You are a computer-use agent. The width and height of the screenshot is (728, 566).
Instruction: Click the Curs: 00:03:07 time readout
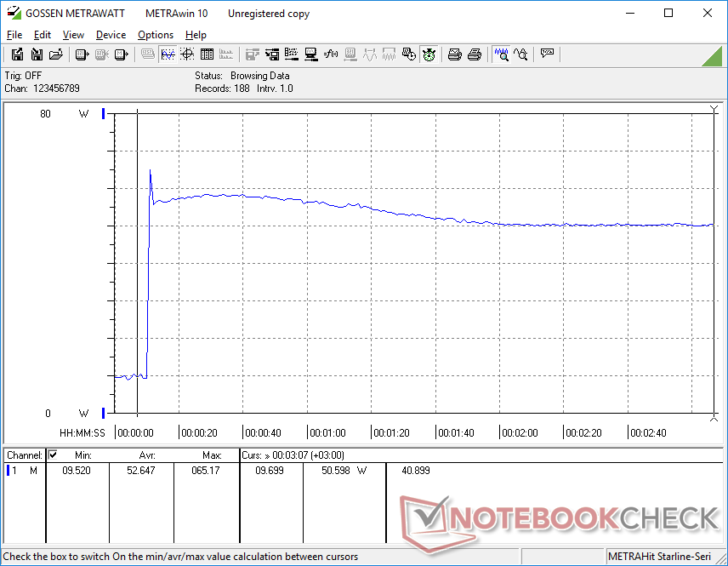[293, 455]
